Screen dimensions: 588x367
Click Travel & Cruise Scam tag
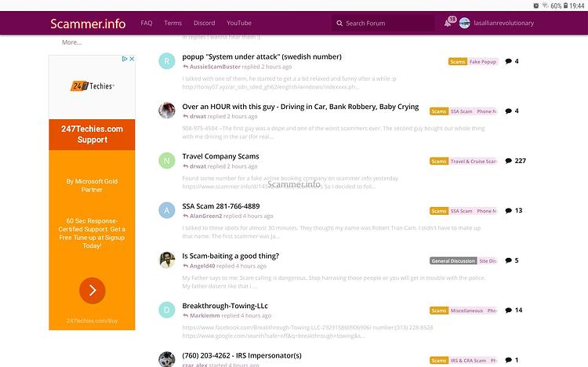point(473,162)
